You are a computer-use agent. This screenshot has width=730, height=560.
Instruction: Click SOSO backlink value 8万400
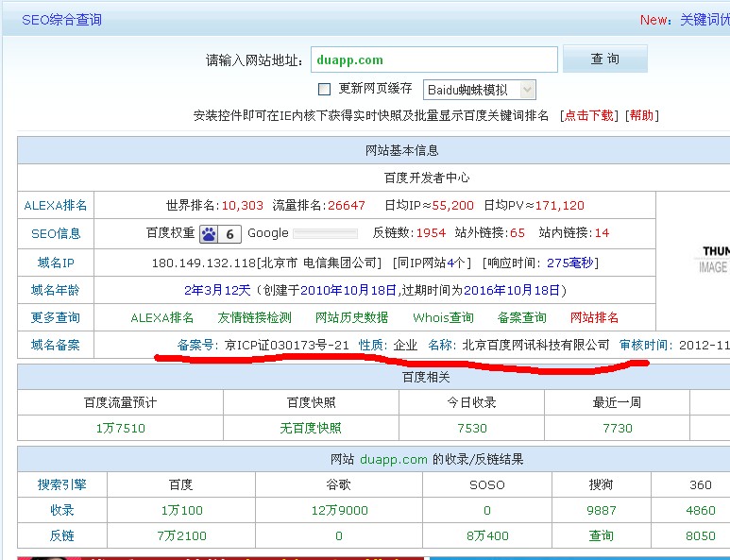487,536
